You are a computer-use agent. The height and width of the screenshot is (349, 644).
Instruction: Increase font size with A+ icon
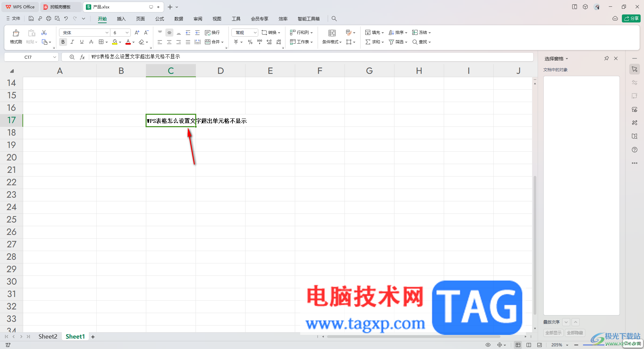137,33
